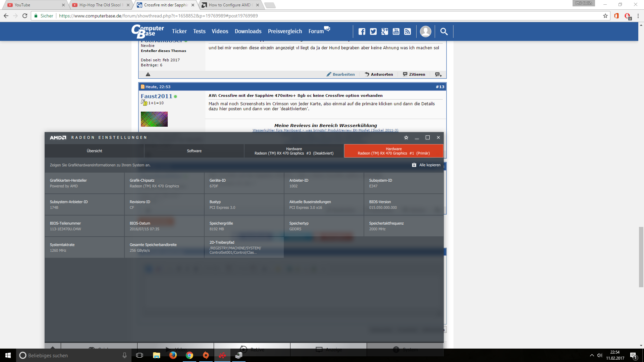
Task: Select the Übersicht tab
Action: (x=94, y=151)
